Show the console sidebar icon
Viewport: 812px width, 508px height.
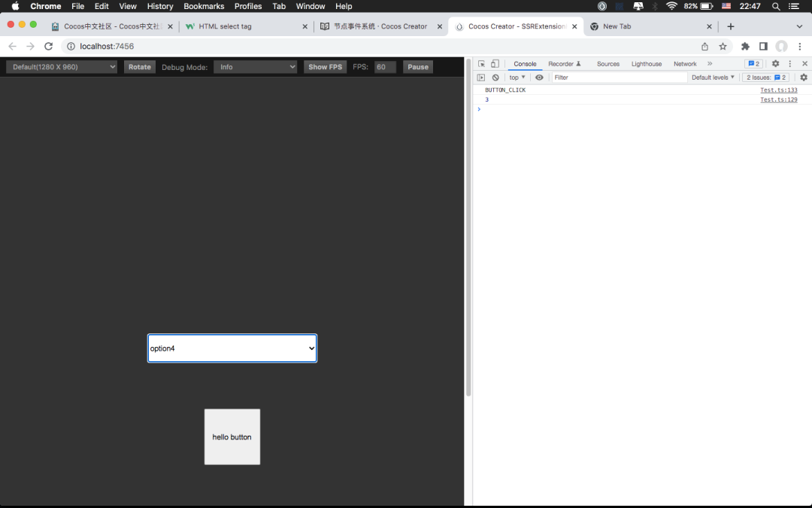point(481,78)
